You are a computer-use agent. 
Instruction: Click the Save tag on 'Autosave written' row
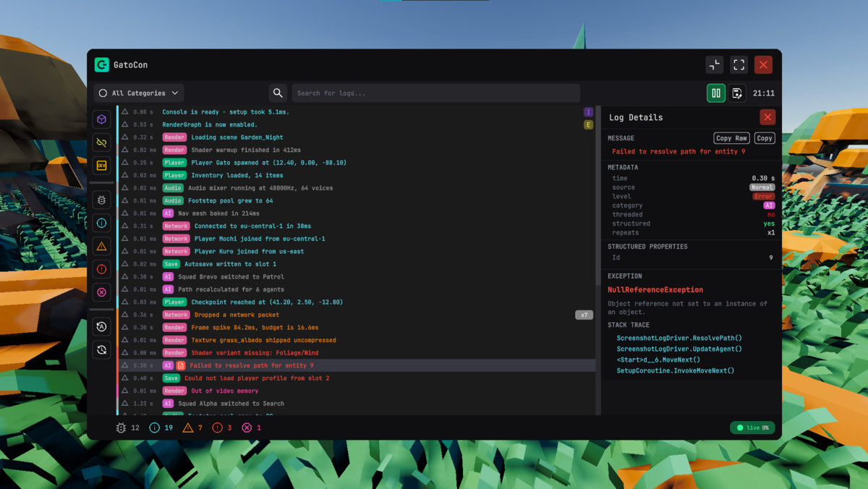point(171,264)
